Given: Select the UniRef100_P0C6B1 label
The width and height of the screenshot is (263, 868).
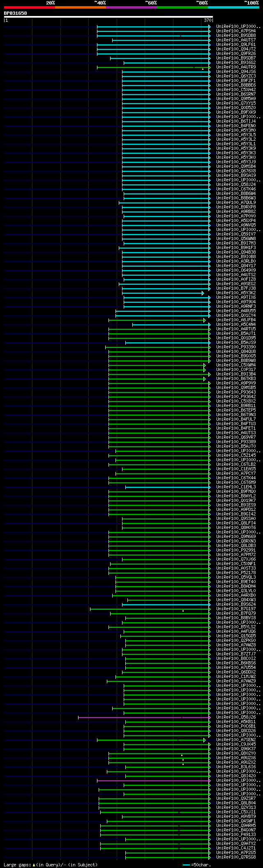Looking at the screenshot, I should (236, 726).
